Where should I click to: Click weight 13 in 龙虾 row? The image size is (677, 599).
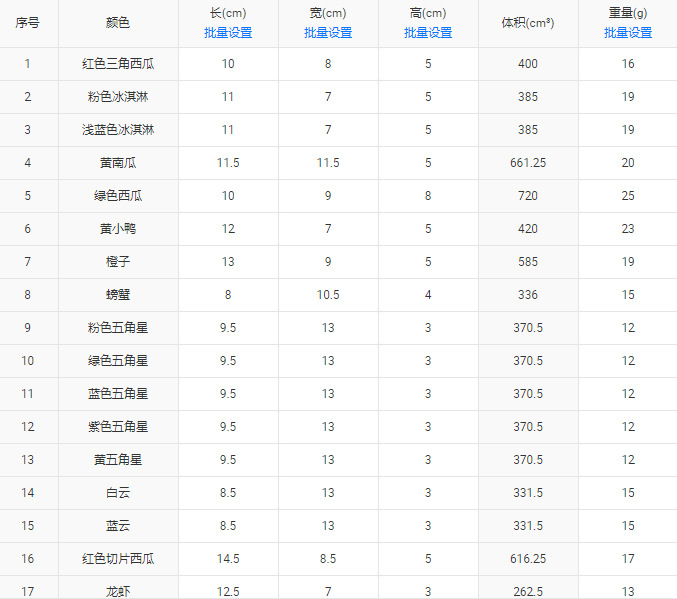(x=628, y=592)
